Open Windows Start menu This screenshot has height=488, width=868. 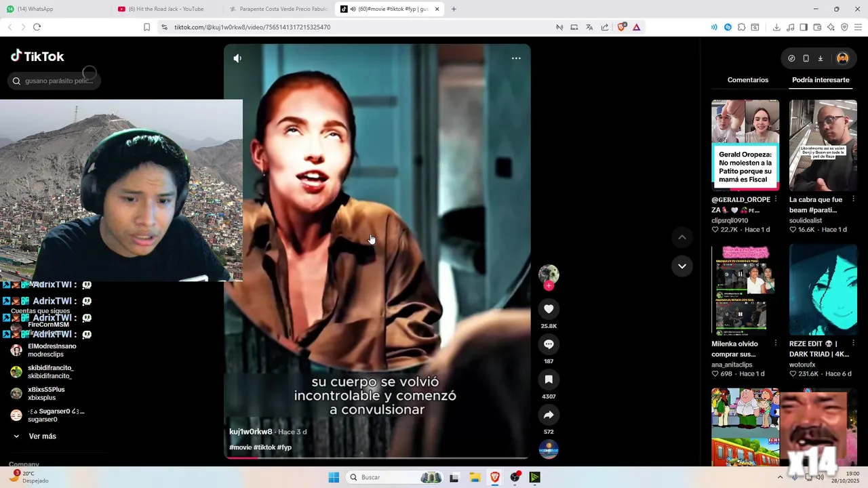334,477
